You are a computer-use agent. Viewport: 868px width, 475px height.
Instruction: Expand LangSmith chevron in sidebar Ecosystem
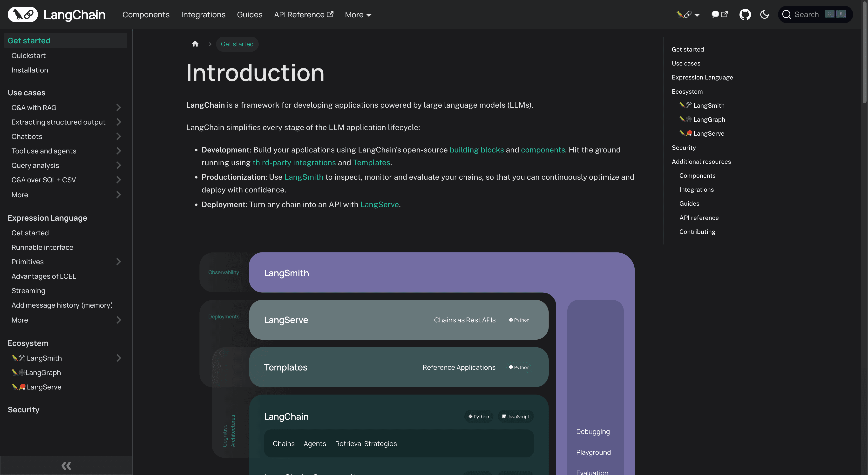coord(119,358)
